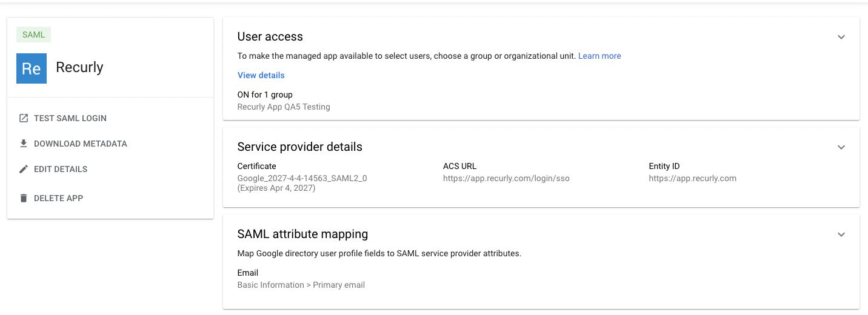
Task: Click the pencil icon beside Edit Details
Action: click(24, 169)
